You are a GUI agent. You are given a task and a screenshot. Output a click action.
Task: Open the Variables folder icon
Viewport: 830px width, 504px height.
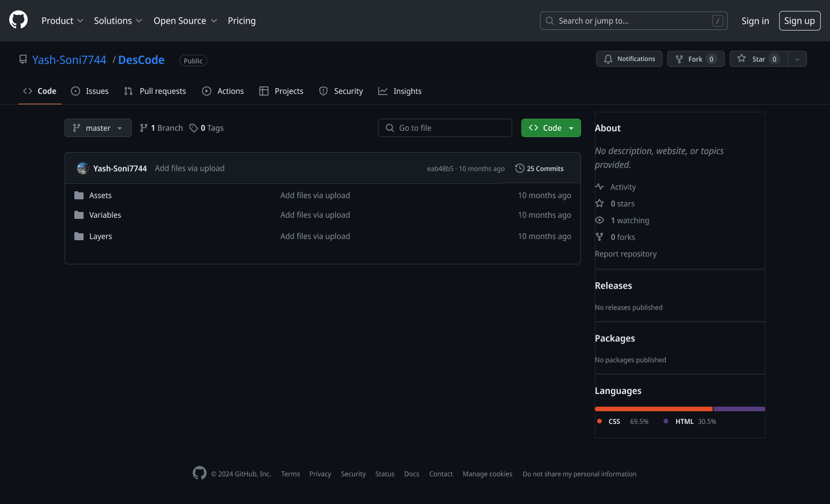(79, 215)
